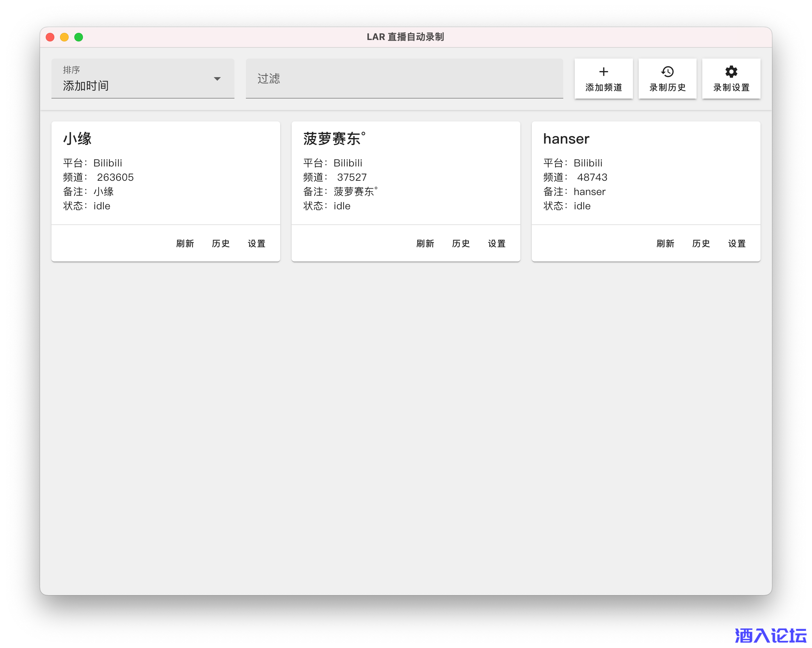The width and height of the screenshot is (812, 648).
Task: Click the plus icon for 添加频道
Action: 603,71
